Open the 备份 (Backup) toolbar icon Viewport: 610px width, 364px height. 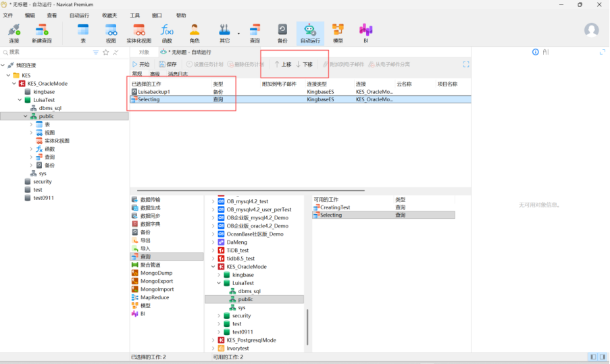pyautogui.click(x=282, y=32)
